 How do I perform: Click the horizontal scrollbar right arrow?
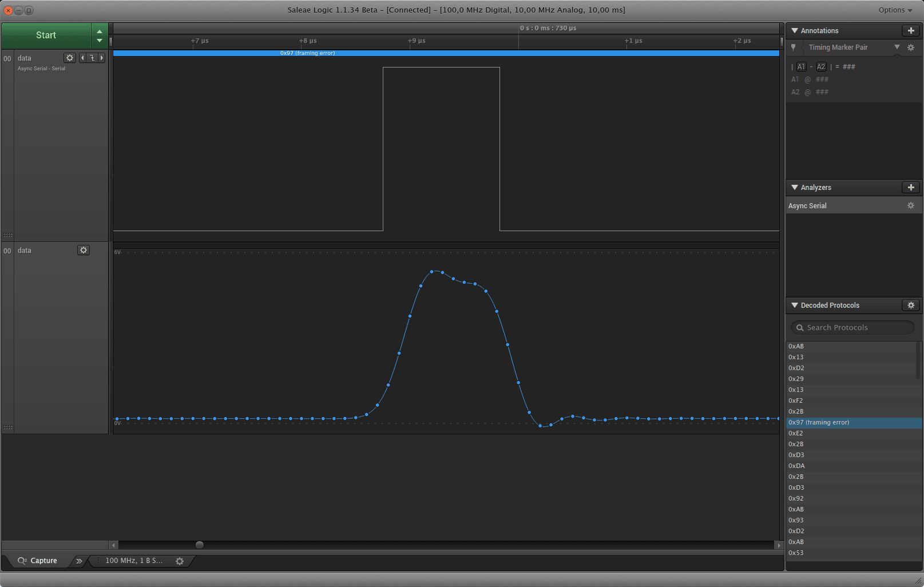[779, 545]
